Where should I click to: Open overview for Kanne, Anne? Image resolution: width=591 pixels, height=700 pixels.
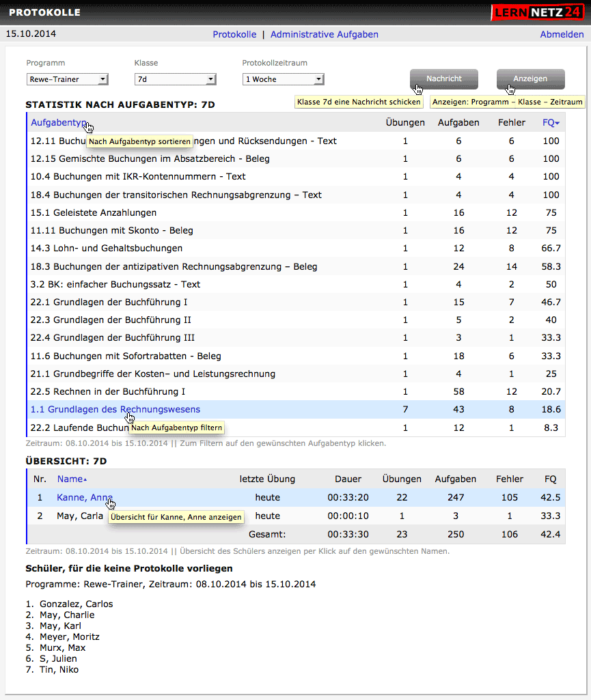[x=85, y=497]
